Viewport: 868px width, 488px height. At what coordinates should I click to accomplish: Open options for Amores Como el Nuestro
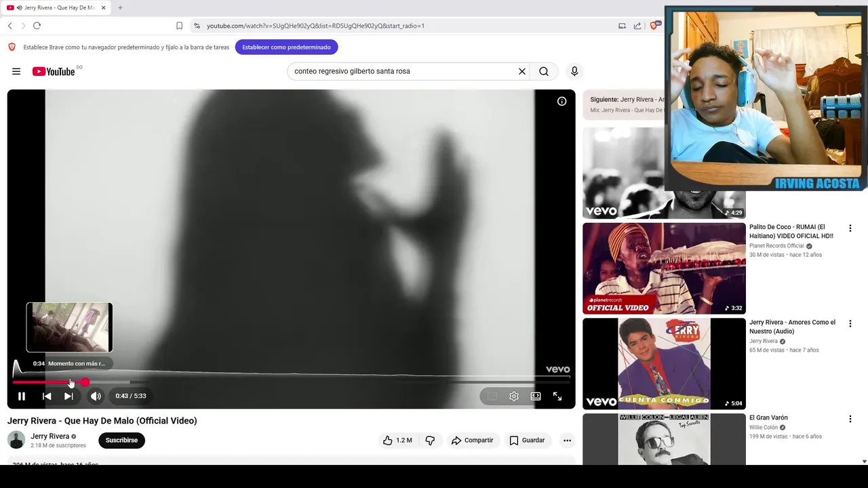coord(850,324)
